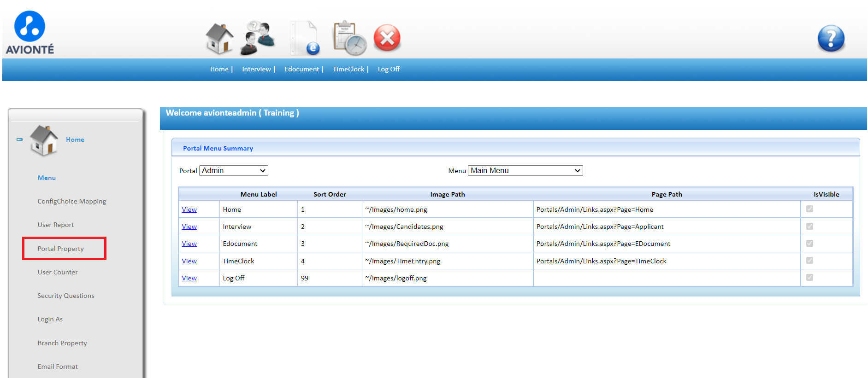Open Branch Property in sidebar
The height and width of the screenshot is (378, 868).
pos(62,343)
